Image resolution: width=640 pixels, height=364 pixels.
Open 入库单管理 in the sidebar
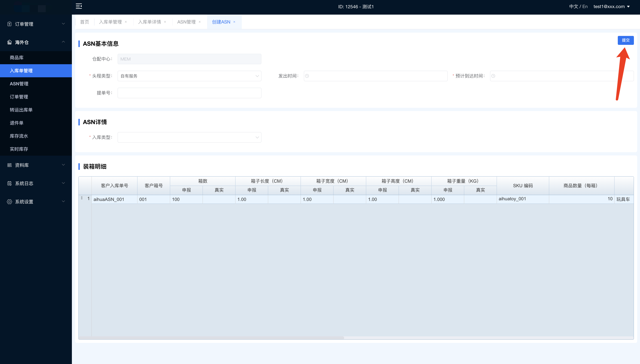36,71
